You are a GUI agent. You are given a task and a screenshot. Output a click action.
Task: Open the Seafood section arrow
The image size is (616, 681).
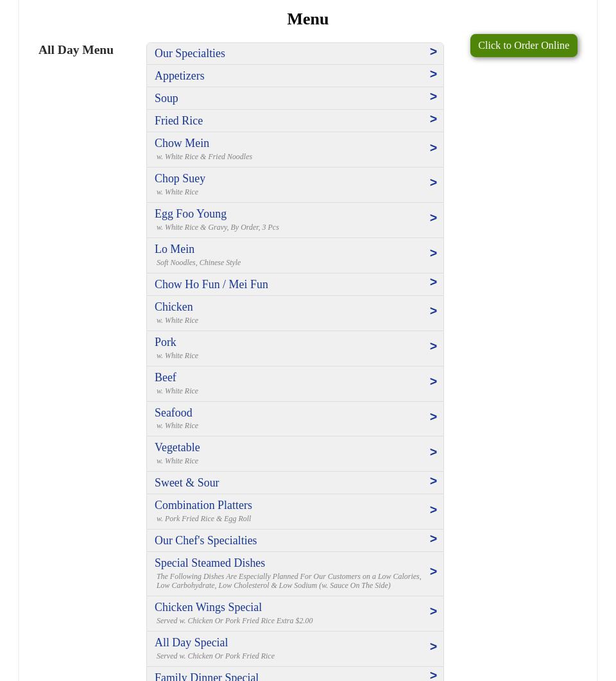(433, 417)
